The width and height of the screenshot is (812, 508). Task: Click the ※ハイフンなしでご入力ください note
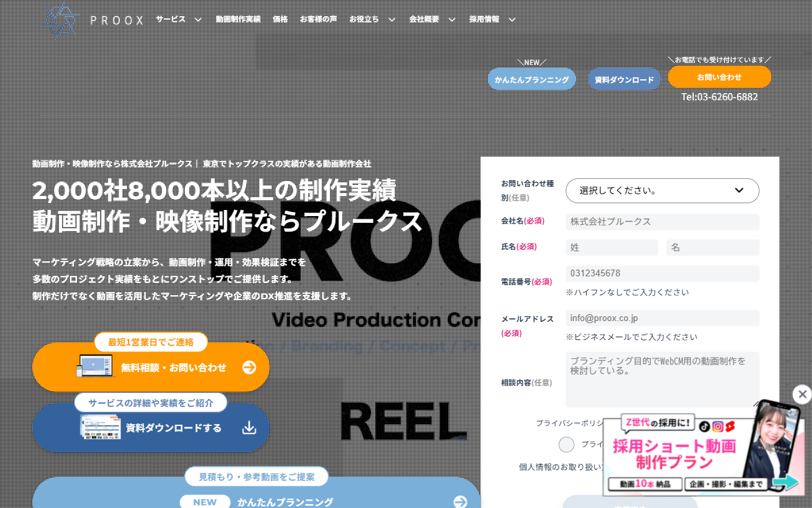click(x=627, y=293)
